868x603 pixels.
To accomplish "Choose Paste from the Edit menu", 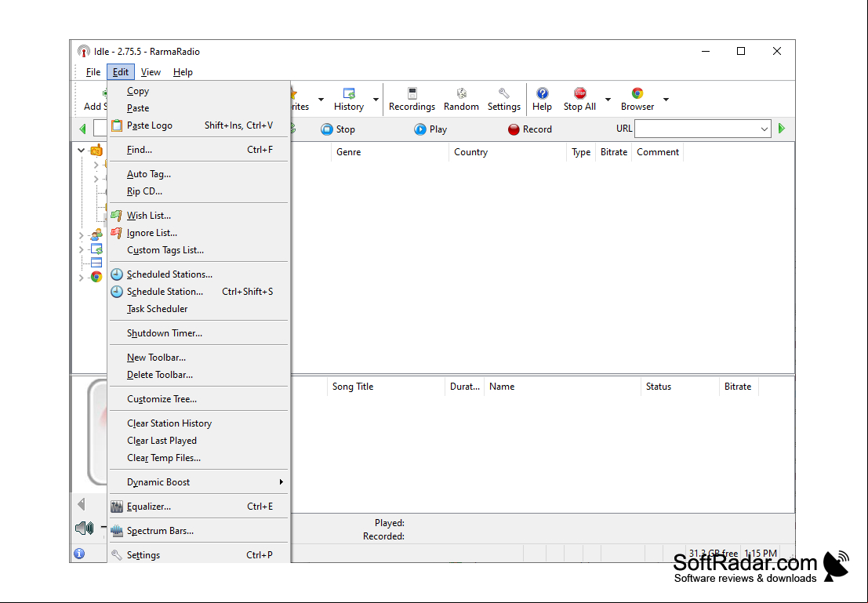I will pos(199,108).
